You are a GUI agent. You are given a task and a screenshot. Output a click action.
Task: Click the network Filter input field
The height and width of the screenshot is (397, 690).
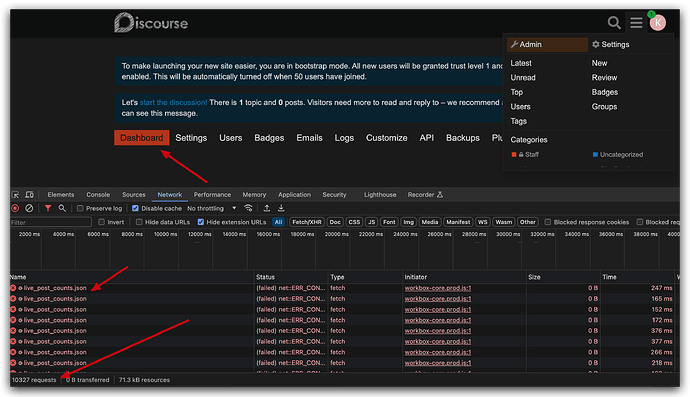[x=51, y=222]
